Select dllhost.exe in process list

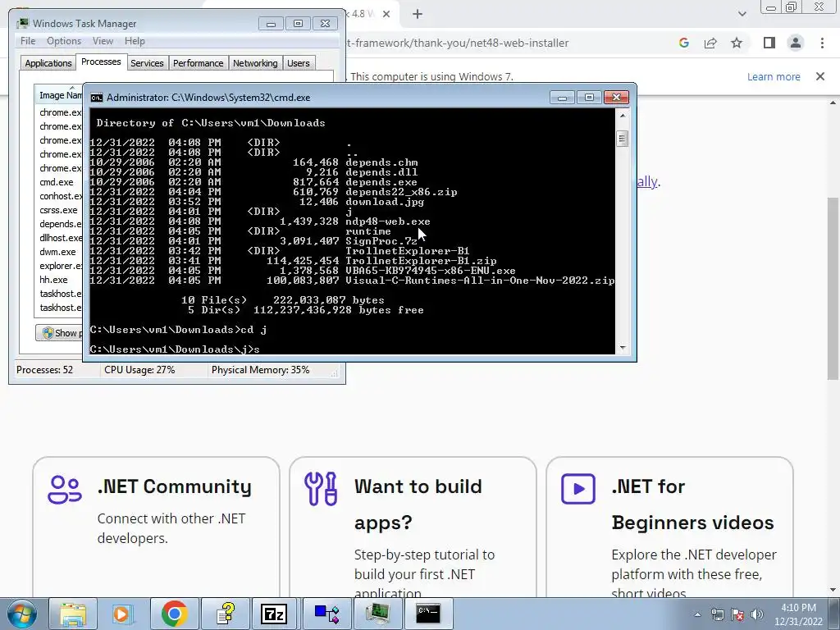[x=61, y=238]
